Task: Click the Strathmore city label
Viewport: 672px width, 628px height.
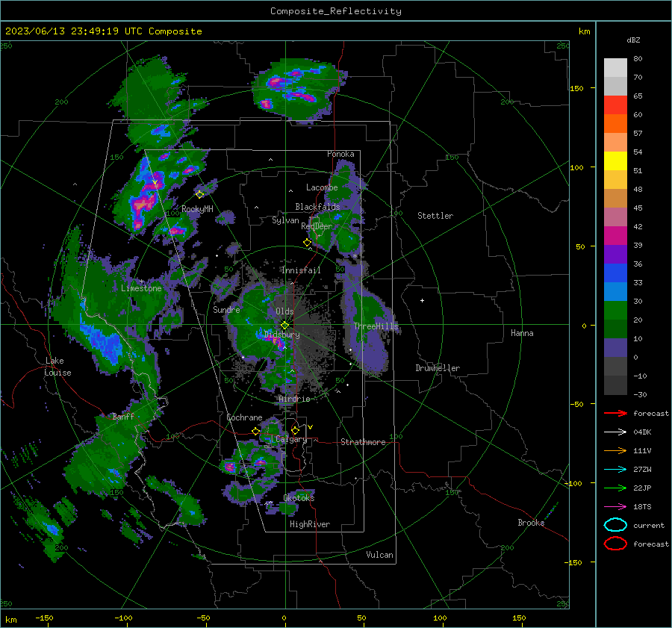Action: [x=363, y=442]
